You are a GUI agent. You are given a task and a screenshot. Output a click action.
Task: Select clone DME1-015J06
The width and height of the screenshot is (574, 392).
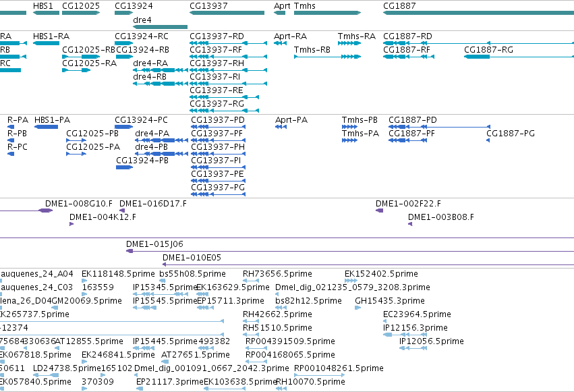pos(350,251)
